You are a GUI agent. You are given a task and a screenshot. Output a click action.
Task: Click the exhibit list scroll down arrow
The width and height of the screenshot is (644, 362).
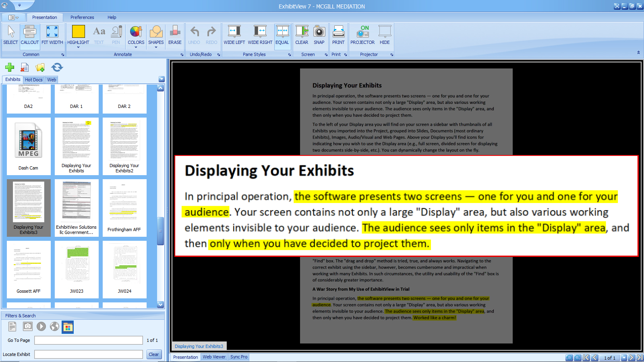point(160,304)
